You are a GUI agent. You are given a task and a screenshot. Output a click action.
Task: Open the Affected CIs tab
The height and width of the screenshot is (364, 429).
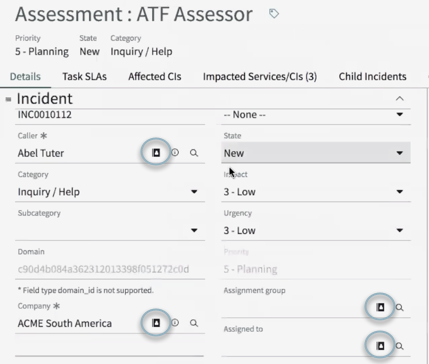click(155, 77)
